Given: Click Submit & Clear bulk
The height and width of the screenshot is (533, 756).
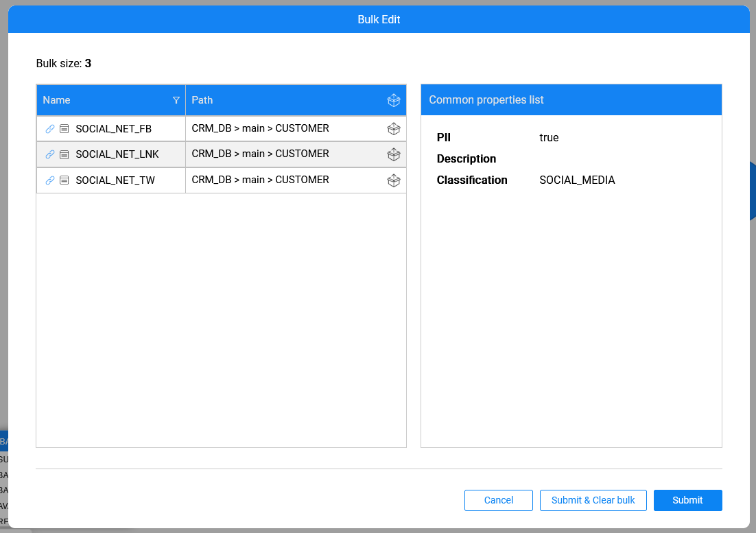Looking at the screenshot, I should click(x=593, y=500).
